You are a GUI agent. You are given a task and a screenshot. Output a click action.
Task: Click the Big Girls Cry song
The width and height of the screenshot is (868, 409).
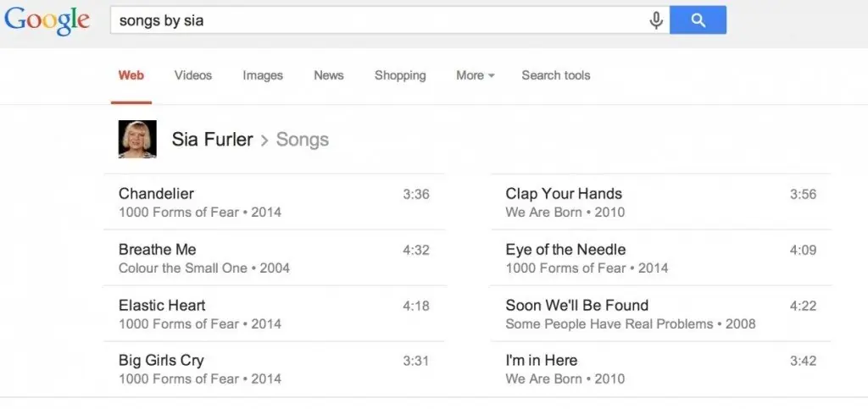(161, 361)
